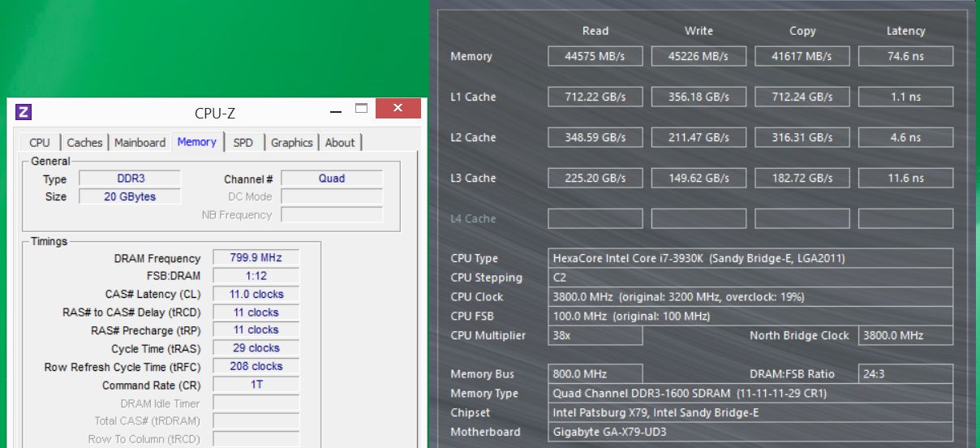Click the L1 Cache Copy 712.24 GB/s result

coord(802,97)
